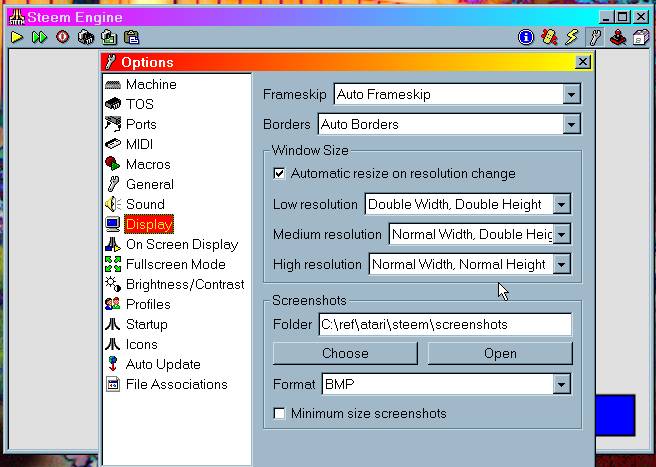The image size is (656, 467).
Task: Select the highlighted Display page
Action: click(149, 224)
